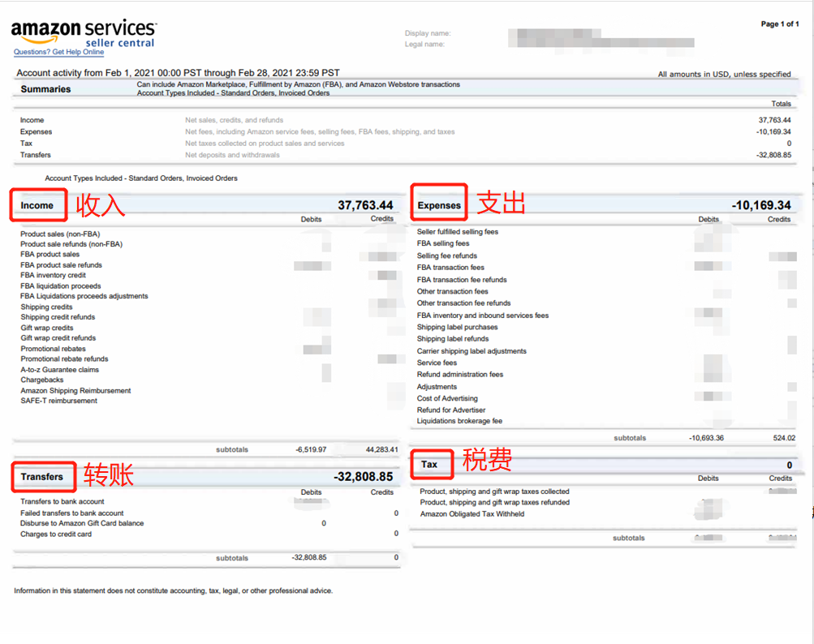Select the row Promotional rebate refunds
The width and height of the screenshot is (814, 644).
(64, 359)
